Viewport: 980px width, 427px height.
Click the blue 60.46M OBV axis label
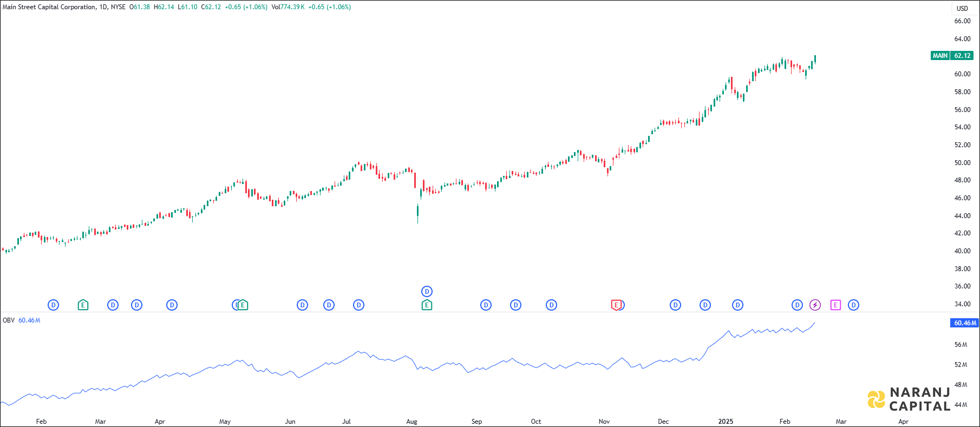[x=964, y=323]
